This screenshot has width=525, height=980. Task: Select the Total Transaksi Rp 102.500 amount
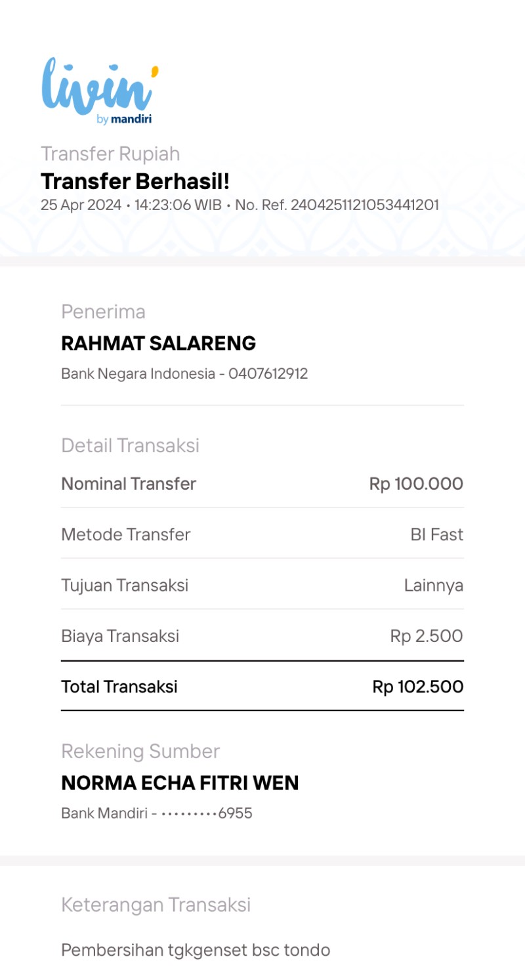coord(418,687)
